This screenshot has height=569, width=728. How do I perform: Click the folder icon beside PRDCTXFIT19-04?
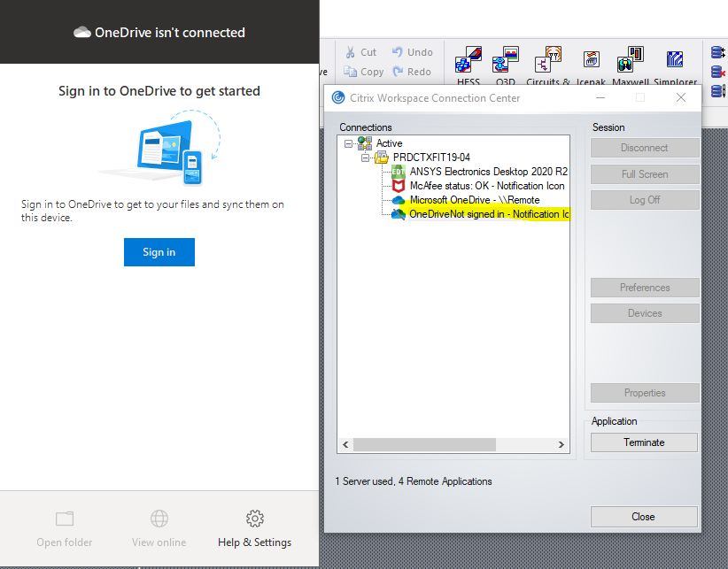click(x=381, y=158)
